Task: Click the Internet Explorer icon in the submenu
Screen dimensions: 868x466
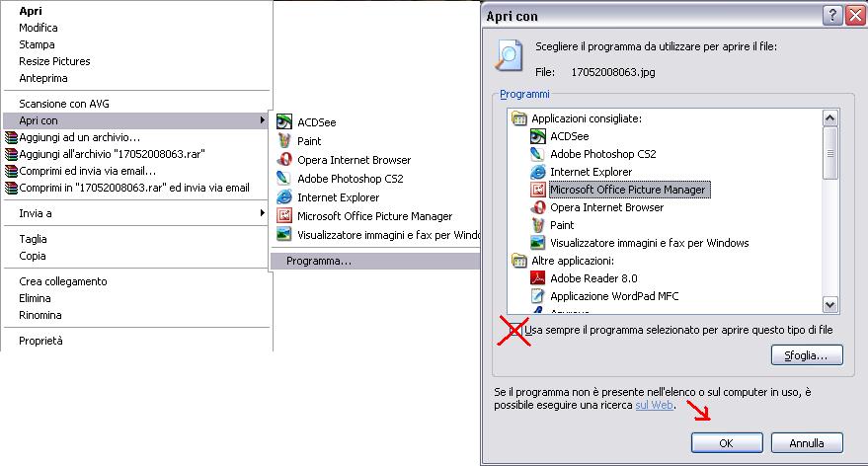Action: [x=284, y=197]
